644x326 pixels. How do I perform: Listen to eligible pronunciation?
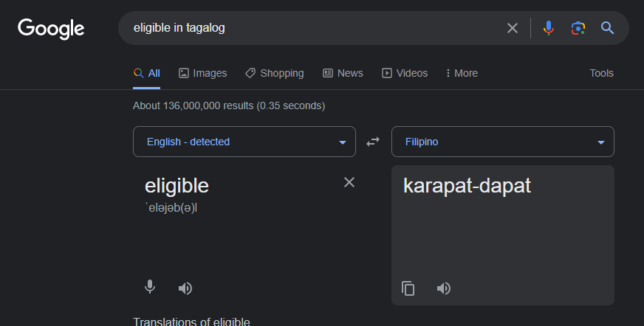(x=185, y=288)
